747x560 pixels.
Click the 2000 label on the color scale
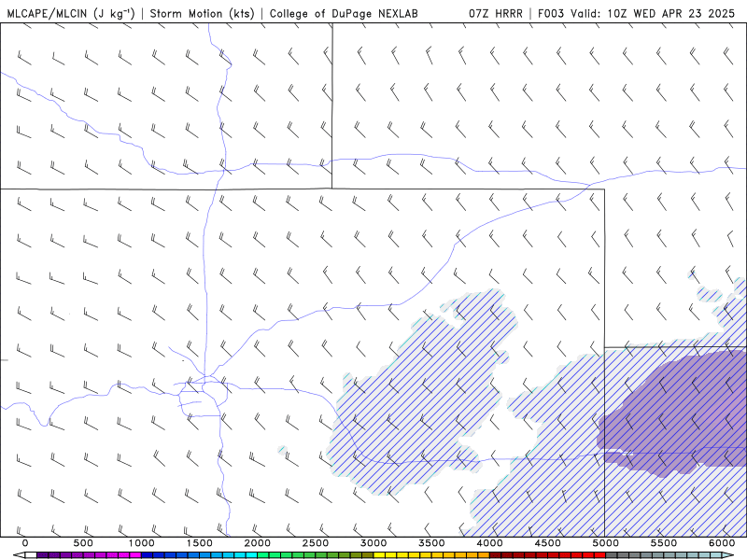click(x=258, y=543)
